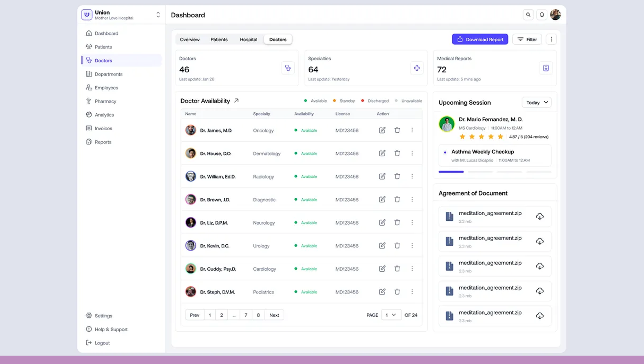Open the search icon in the top bar
The height and width of the screenshot is (364, 644).
coord(528,14)
